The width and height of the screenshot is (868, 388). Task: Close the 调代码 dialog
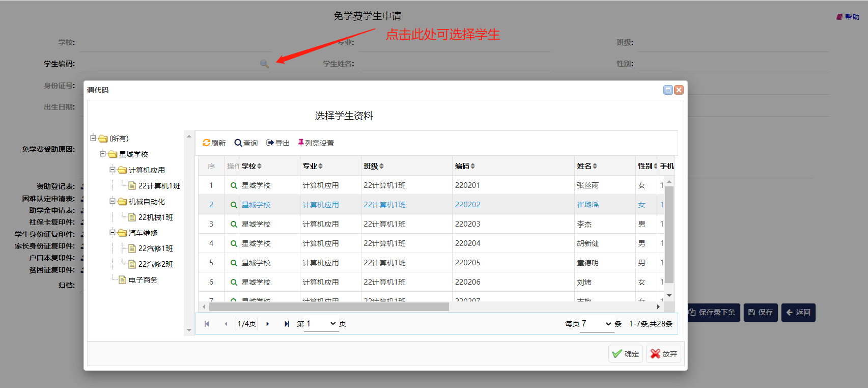click(679, 90)
